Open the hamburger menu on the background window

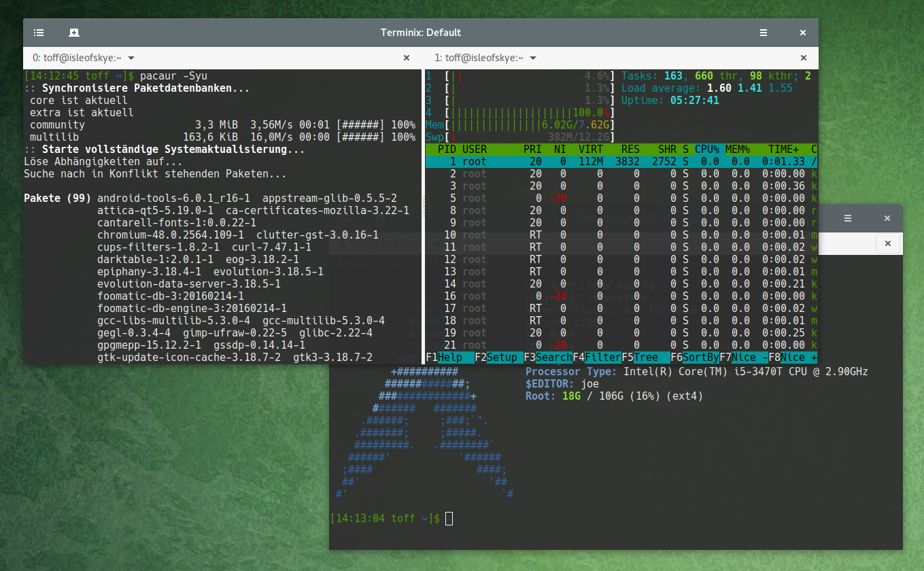pyautogui.click(x=847, y=218)
